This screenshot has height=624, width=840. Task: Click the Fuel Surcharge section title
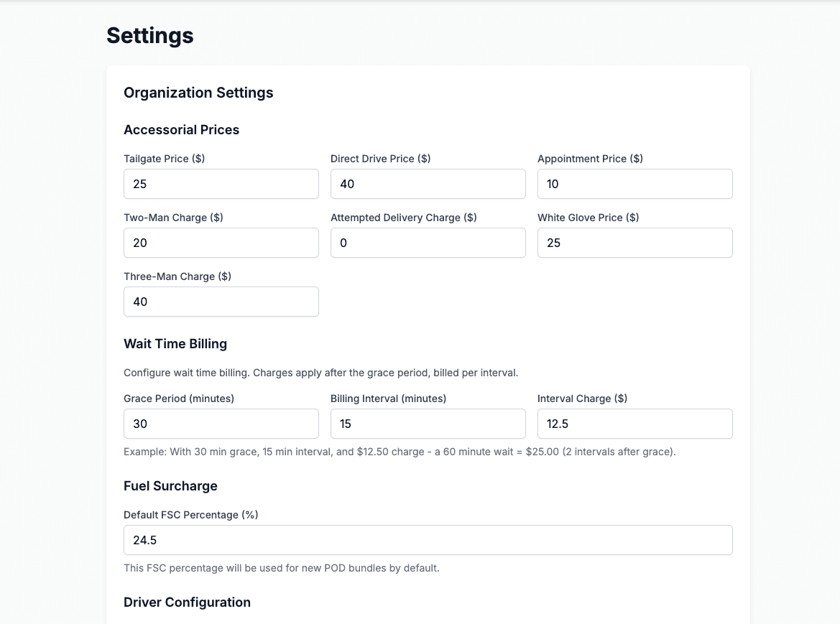click(x=170, y=486)
